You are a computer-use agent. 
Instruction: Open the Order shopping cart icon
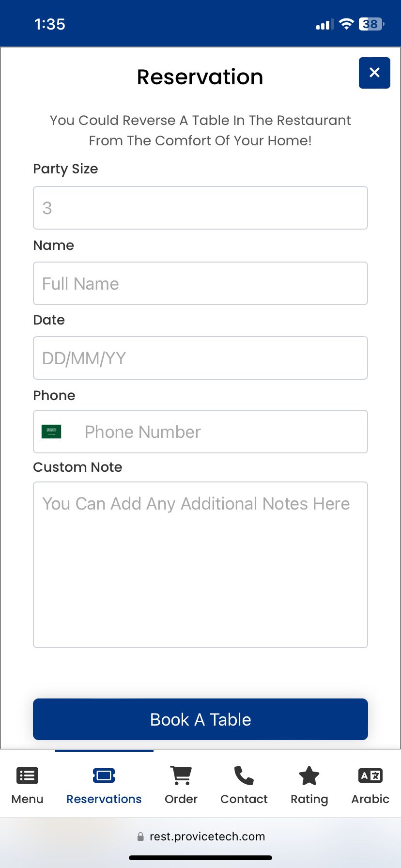click(x=181, y=775)
